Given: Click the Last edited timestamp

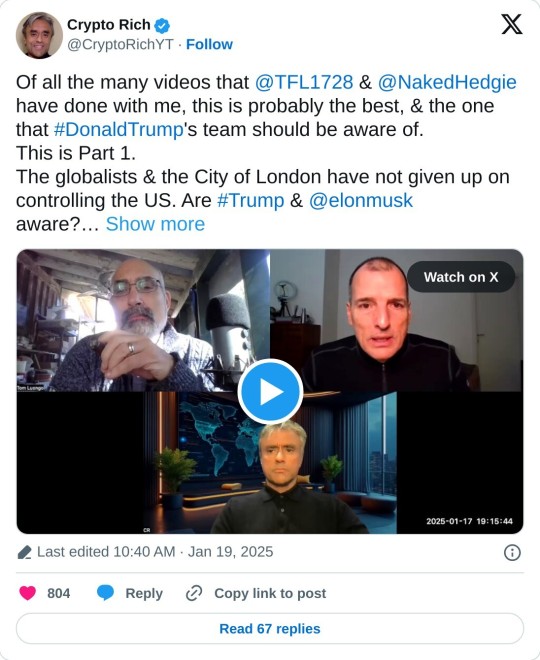Looking at the screenshot, I should pyautogui.click(x=155, y=552).
